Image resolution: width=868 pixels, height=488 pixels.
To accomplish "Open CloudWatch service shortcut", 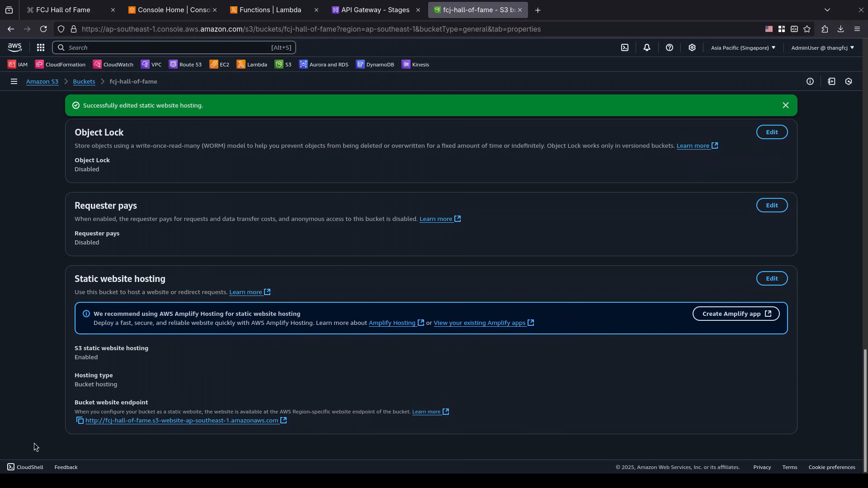I will point(113,65).
